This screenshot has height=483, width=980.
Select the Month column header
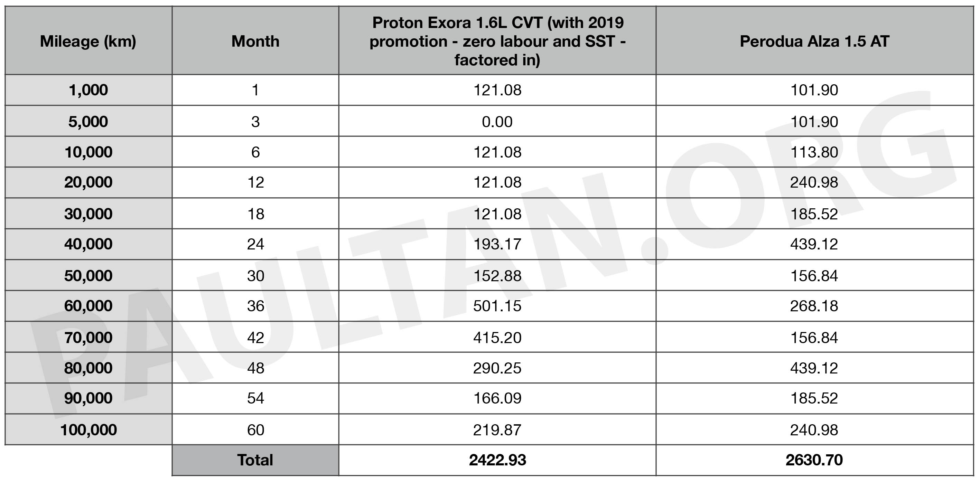[x=255, y=40]
